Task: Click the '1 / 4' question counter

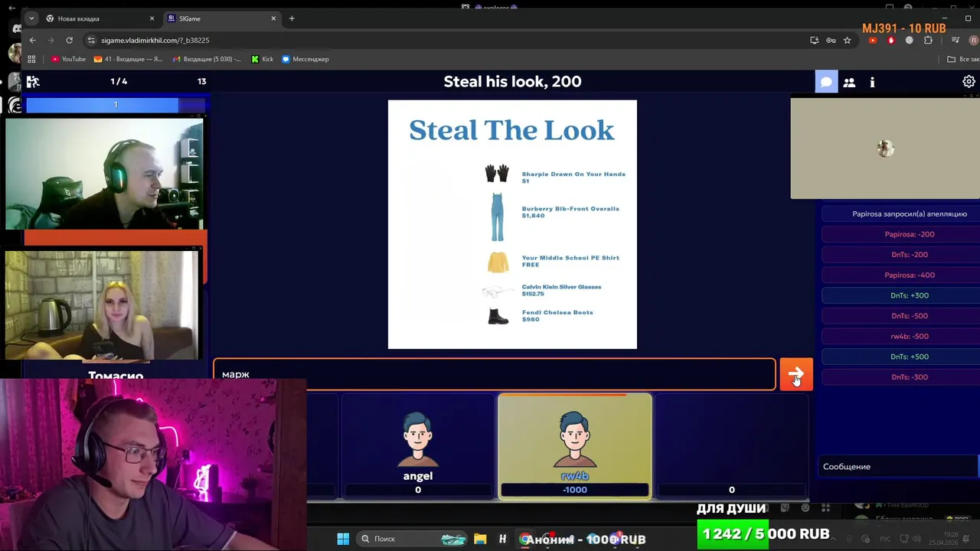Action: point(119,81)
